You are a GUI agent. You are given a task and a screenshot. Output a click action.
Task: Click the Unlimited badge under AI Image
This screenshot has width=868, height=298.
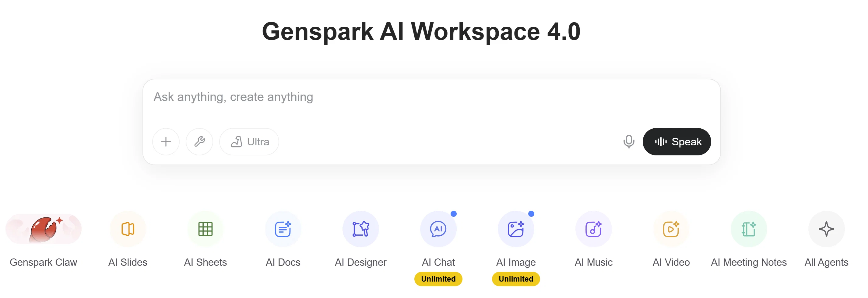516,279
